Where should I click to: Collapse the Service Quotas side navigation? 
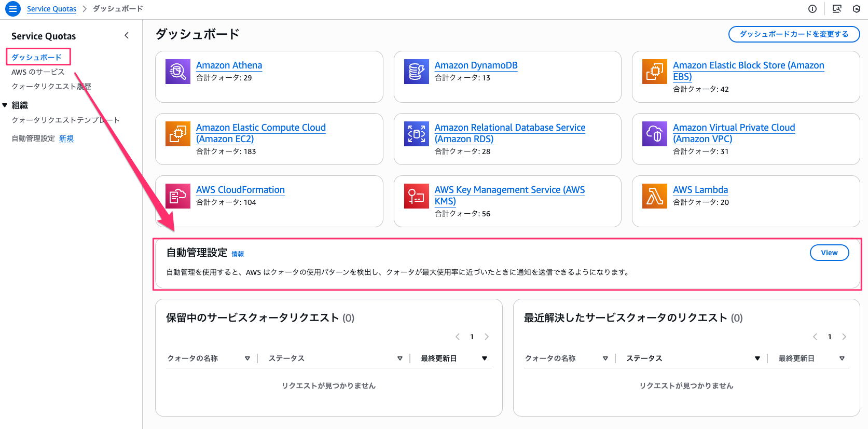[127, 35]
